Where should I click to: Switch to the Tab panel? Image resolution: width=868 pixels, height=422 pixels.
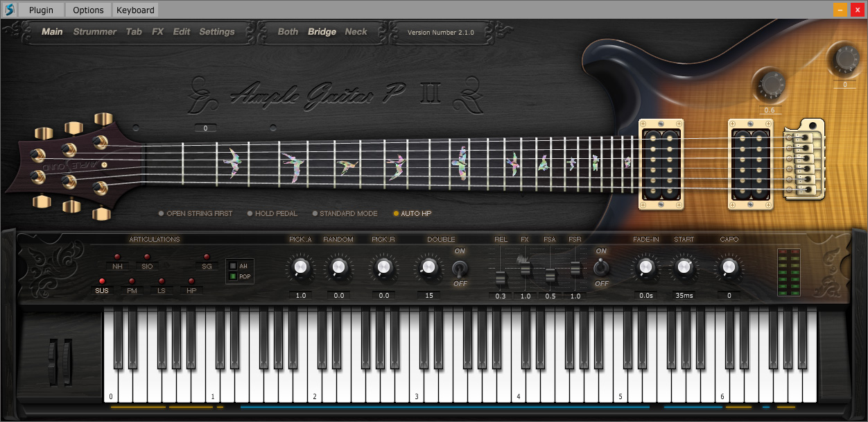coord(134,32)
